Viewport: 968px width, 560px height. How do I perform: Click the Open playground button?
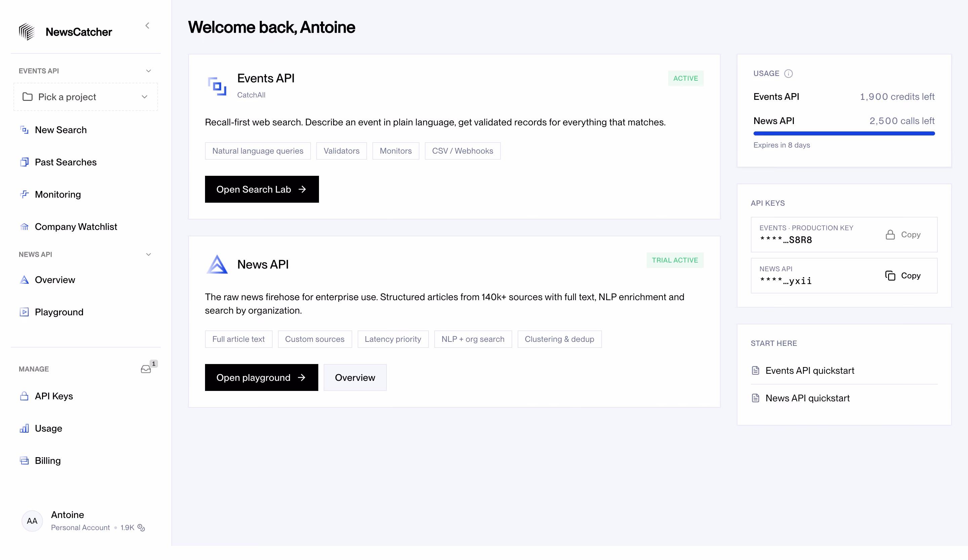(x=261, y=377)
